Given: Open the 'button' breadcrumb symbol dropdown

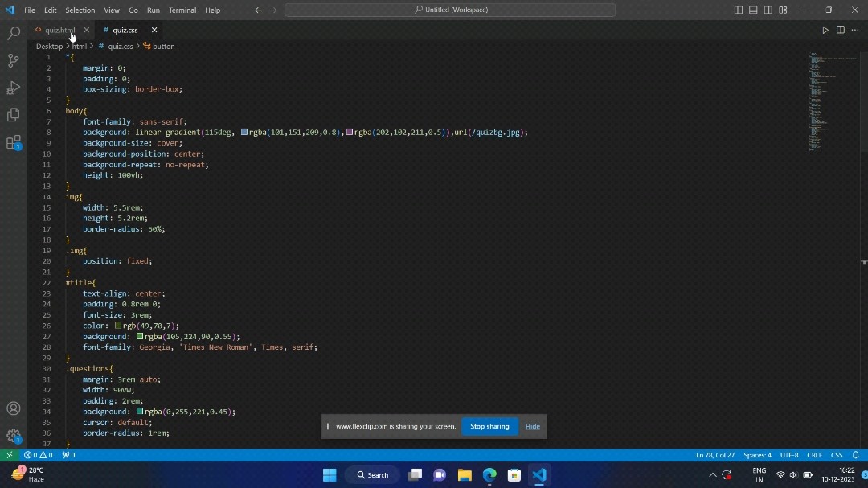Looking at the screenshot, I should [163, 47].
